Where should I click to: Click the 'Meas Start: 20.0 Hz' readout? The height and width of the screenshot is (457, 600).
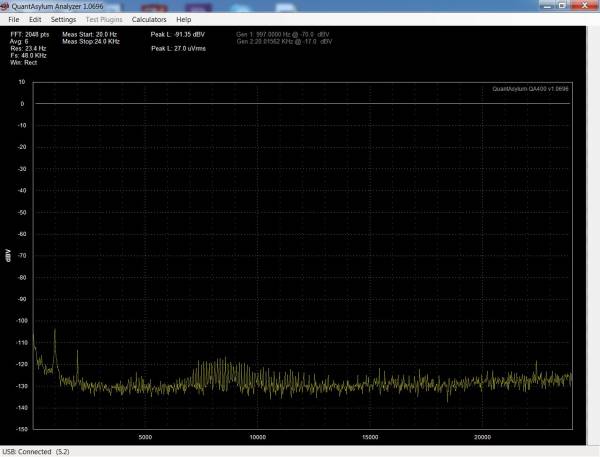tap(90, 34)
